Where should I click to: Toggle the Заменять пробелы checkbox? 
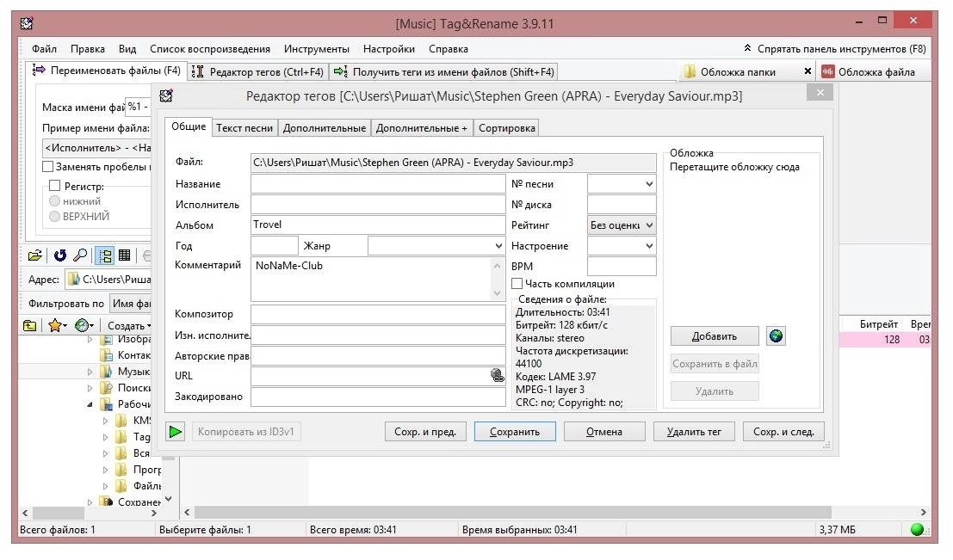pyautogui.click(x=48, y=166)
